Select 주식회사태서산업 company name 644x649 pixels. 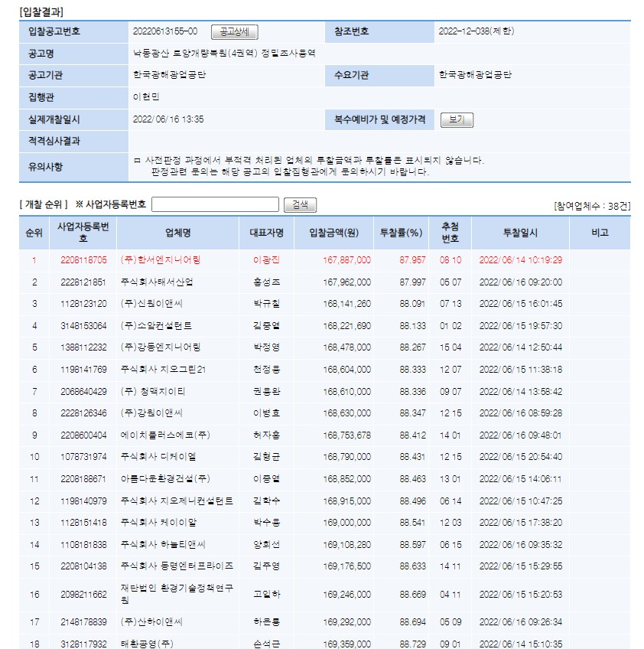[157, 282]
